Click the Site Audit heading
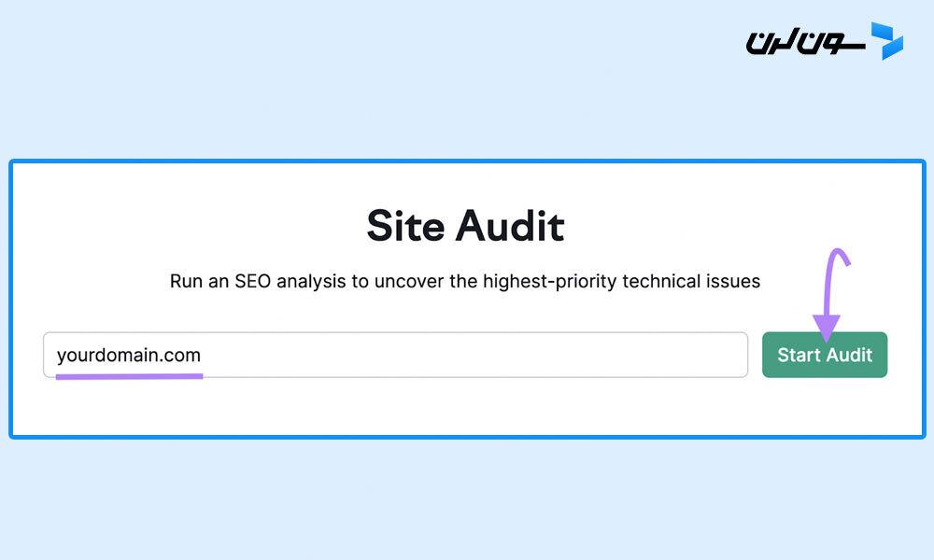Screen dimensions: 934x560 pyautogui.click(x=465, y=226)
